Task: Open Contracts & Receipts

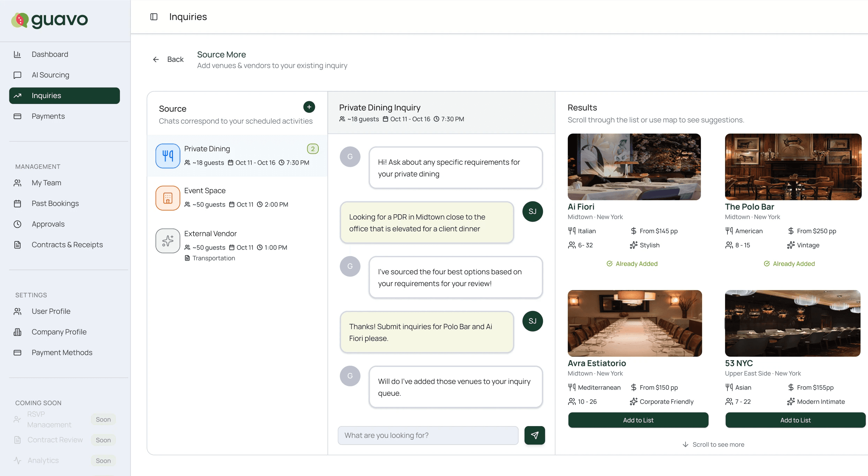Action: click(65, 245)
